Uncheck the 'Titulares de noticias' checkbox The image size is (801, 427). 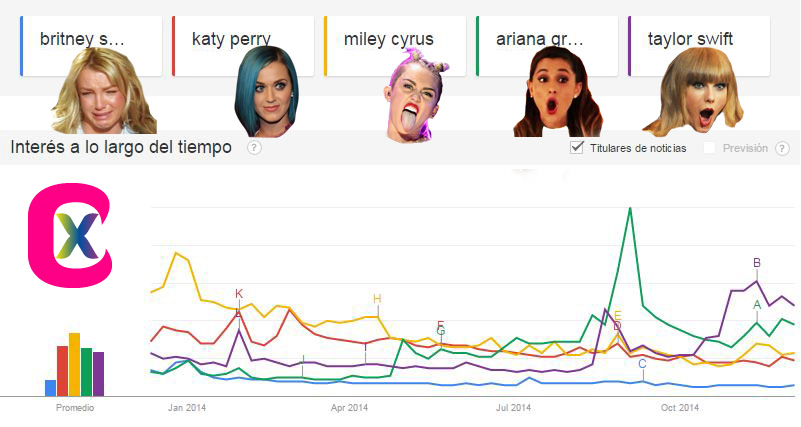[576, 148]
